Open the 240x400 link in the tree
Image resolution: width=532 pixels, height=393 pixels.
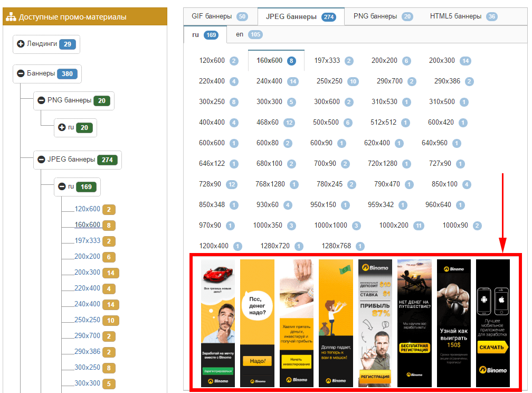[x=87, y=304]
